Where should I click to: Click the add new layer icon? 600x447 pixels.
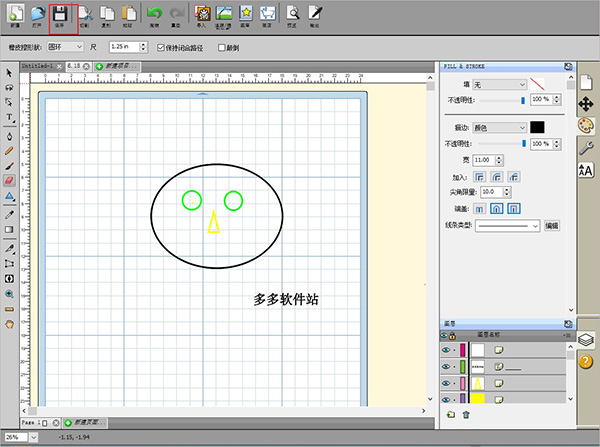[x=451, y=414]
